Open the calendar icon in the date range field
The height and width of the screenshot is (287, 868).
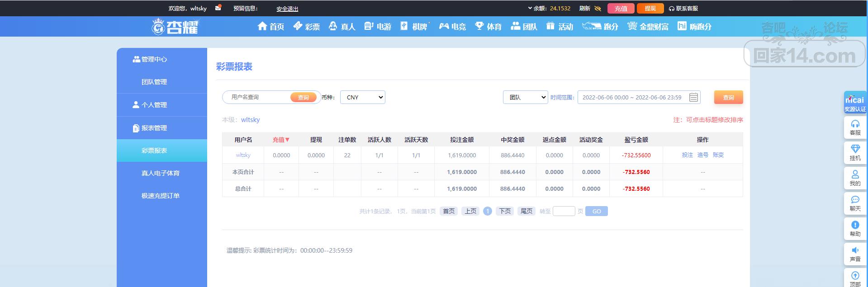pyautogui.click(x=693, y=97)
